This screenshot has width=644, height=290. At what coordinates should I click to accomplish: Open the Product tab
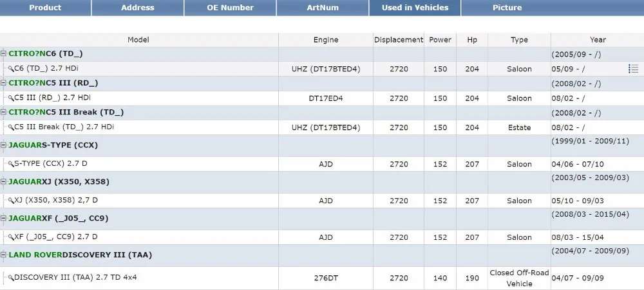pyautogui.click(x=45, y=8)
